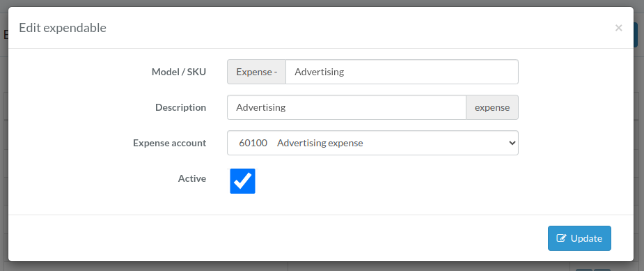The width and height of the screenshot is (644, 271).
Task: Click the Update button
Action: pos(579,238)
